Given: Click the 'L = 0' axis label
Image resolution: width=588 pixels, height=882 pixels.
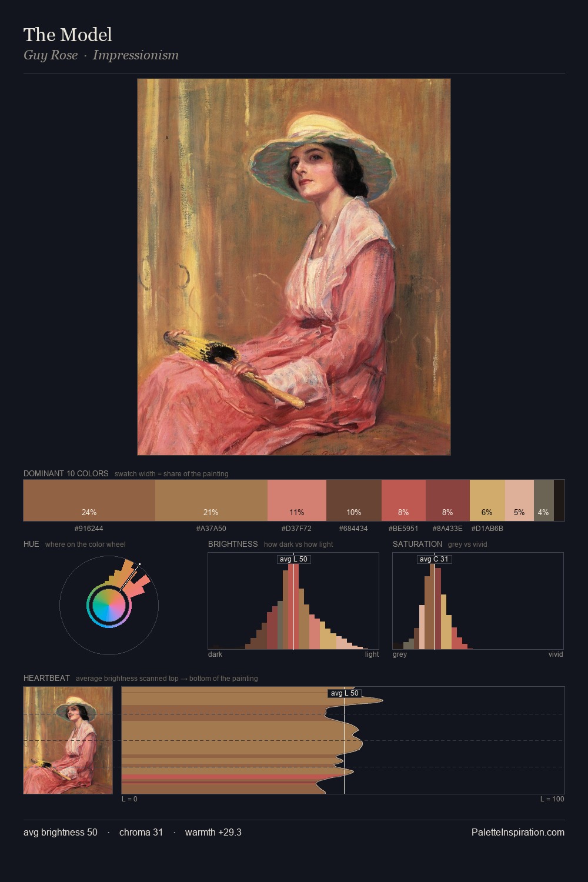Looking at the screenshot, I should coord(129,799).
